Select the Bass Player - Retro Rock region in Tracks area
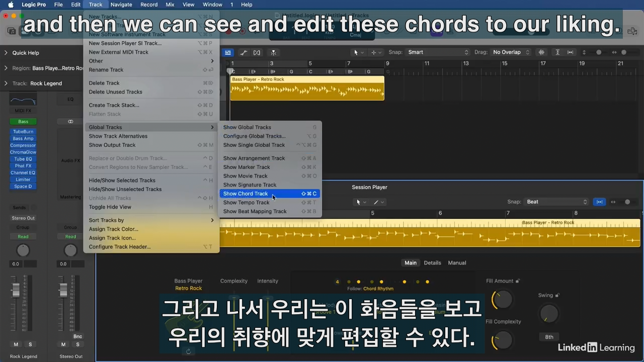Image resolution: width=644 pixels, height=362 pixels. pos(307,88)
